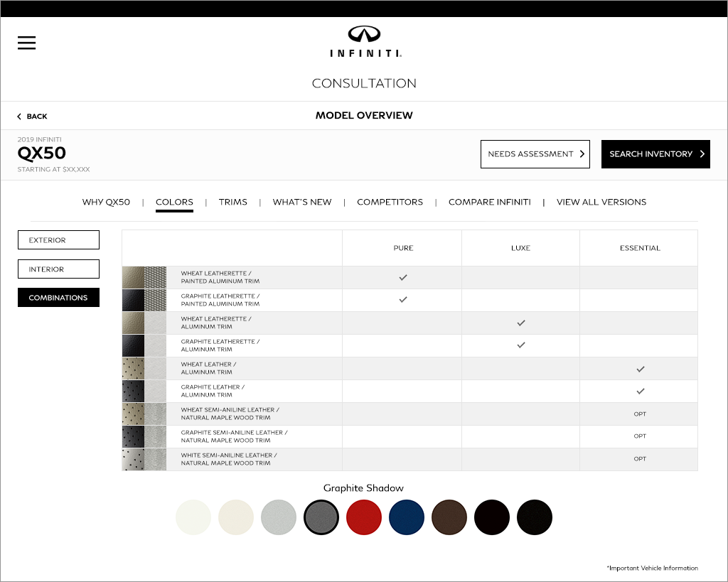Click the Graphite Leatherette / Painted Aluminum swatch thumbnail
The height and width of the screenshot is (582, 728).
144,301
